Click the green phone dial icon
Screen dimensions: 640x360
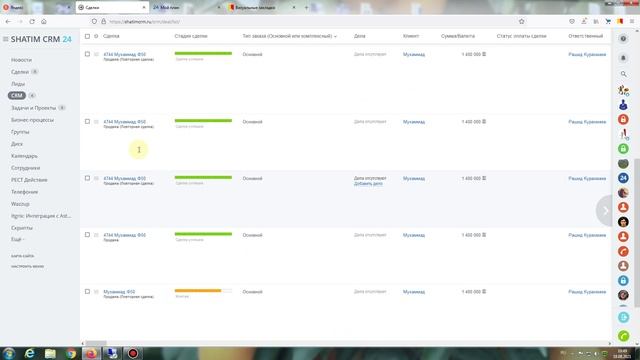click(623, 336)
